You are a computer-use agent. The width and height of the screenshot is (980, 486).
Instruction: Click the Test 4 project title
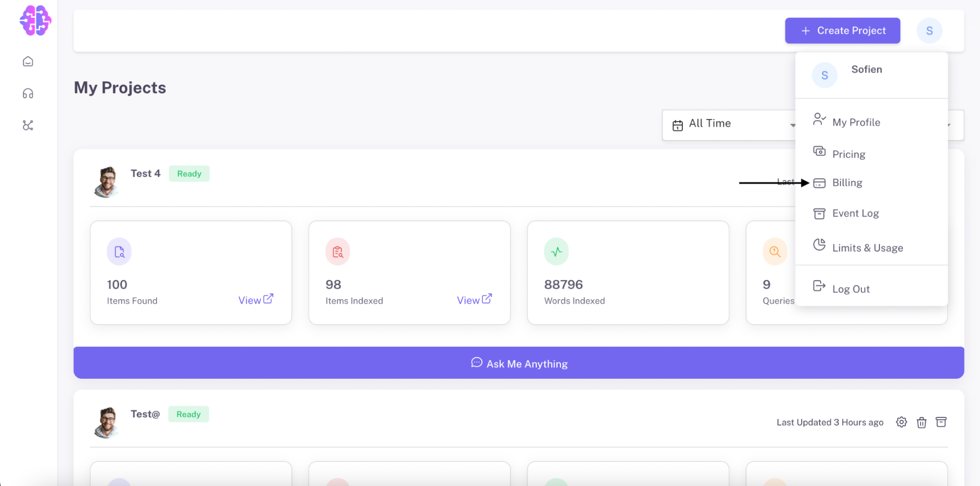[x=146, y=173]
